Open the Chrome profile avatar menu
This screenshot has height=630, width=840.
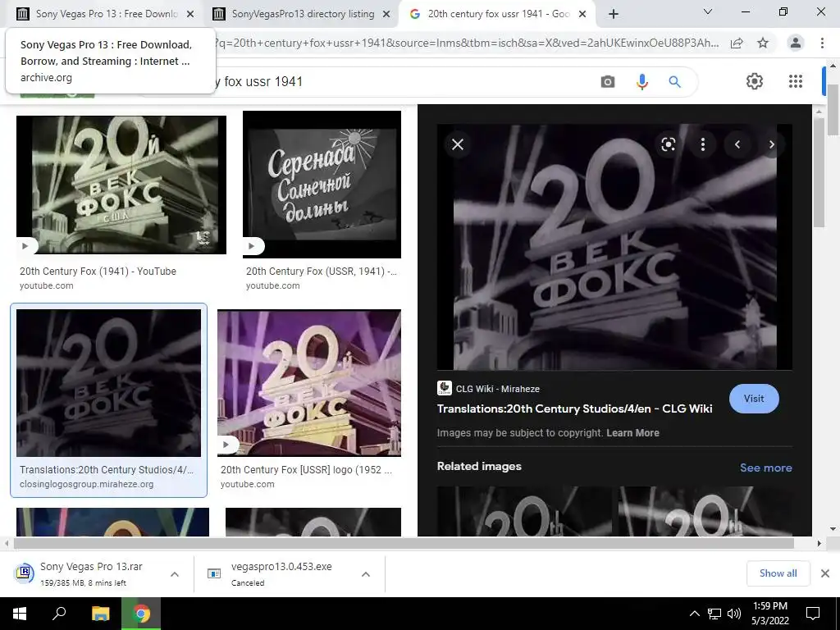coord(796,43)
